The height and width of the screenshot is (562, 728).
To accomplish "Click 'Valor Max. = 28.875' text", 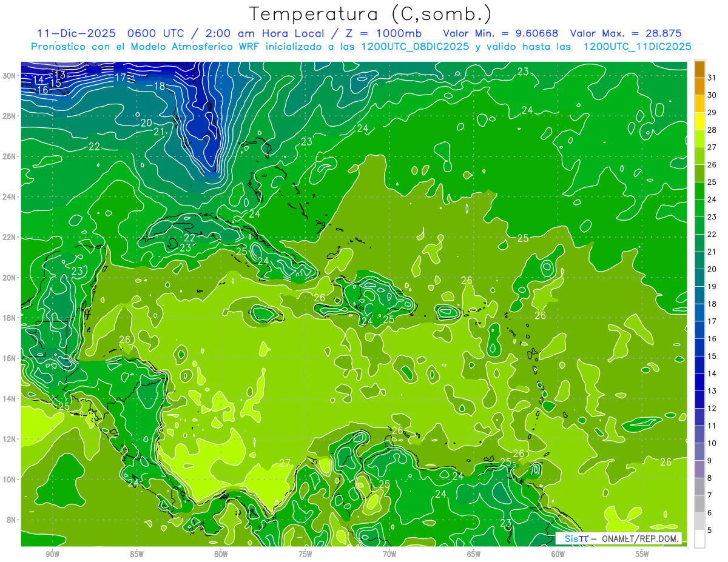I will pos(627,33).
